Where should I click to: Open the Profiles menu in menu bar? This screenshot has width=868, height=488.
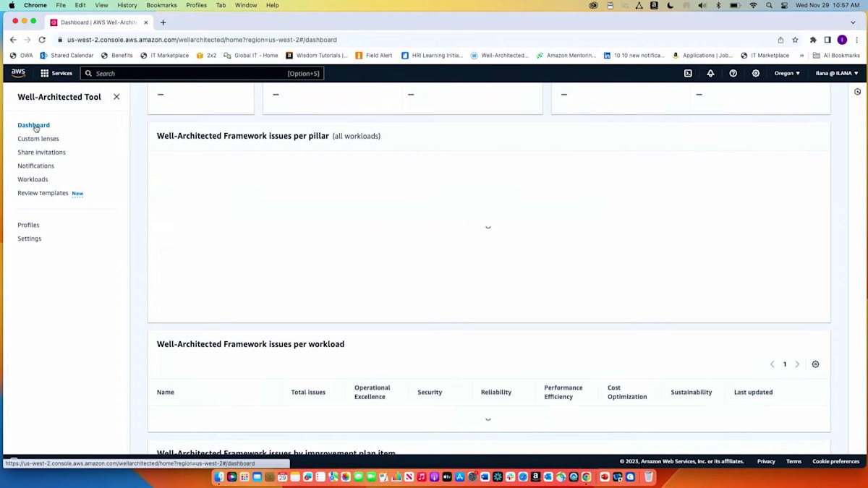click(x=196, y=5)
